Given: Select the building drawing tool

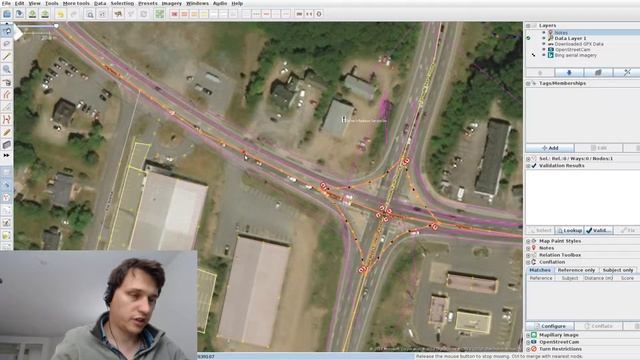Looking at the screenshot, I should click(7, 144).
